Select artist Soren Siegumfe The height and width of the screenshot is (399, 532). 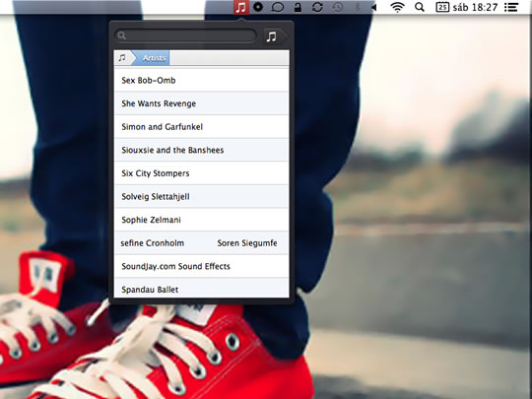pyautogui.click(x=247, y=243)
